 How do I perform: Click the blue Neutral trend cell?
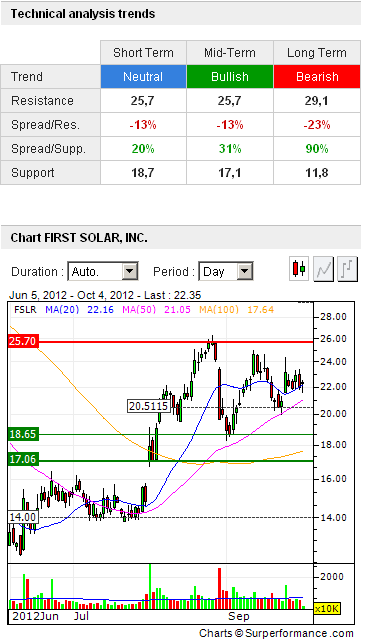pos(144,76)
